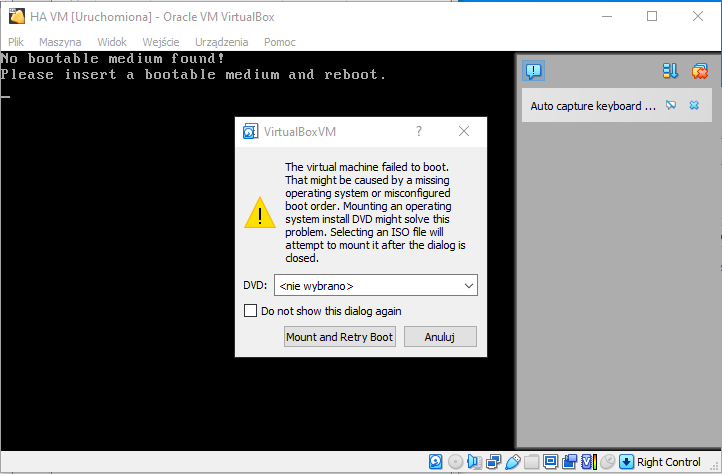The image size is (722, 474).
Task: Click the Right Control host key label
Action: tap(669, 462)
